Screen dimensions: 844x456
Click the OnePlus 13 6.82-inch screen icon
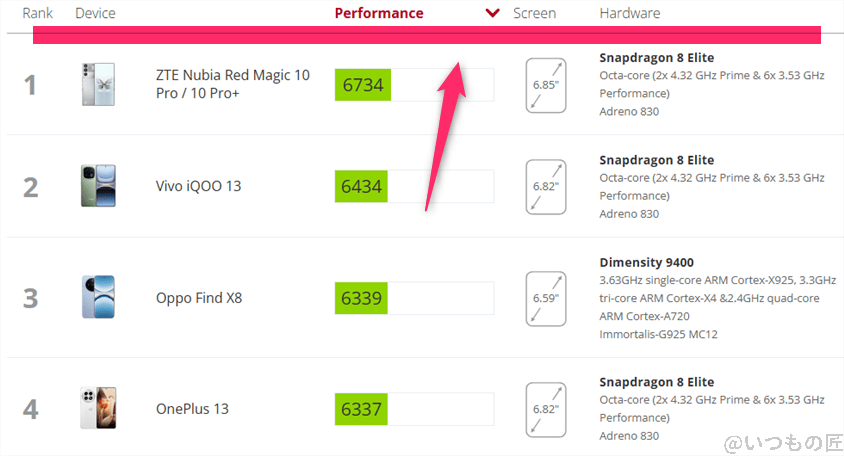tap(546, 408)
